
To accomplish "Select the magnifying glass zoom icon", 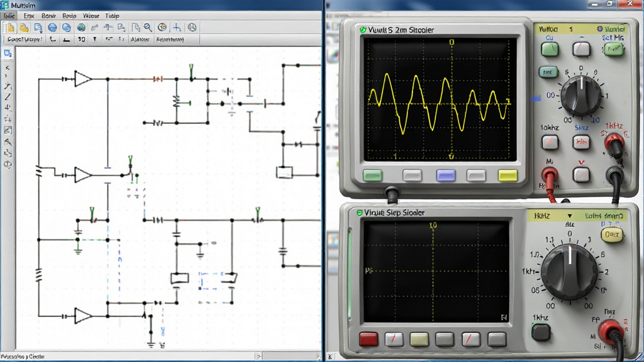I will coord(148,28).
